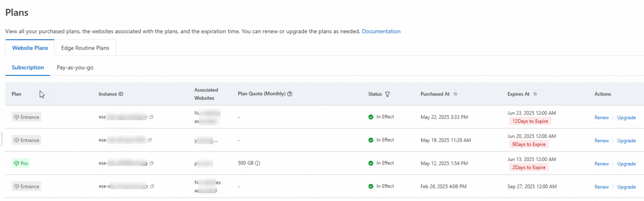Open Plan Quota help question-mark icon
Viewport: 644px width, 201px height.
(290, 94)
